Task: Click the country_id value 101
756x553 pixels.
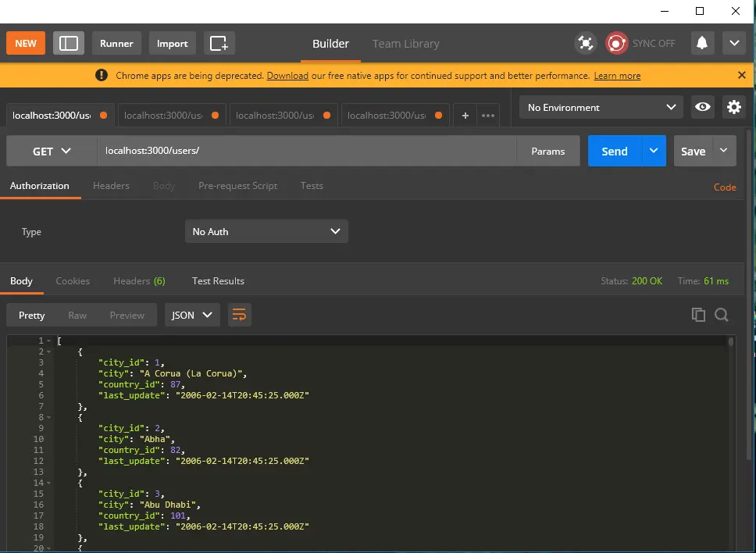Action: pos(177,516)
